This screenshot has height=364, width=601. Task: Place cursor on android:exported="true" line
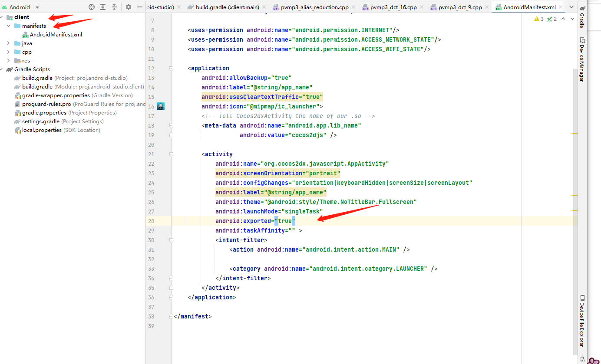pos(255,221)
